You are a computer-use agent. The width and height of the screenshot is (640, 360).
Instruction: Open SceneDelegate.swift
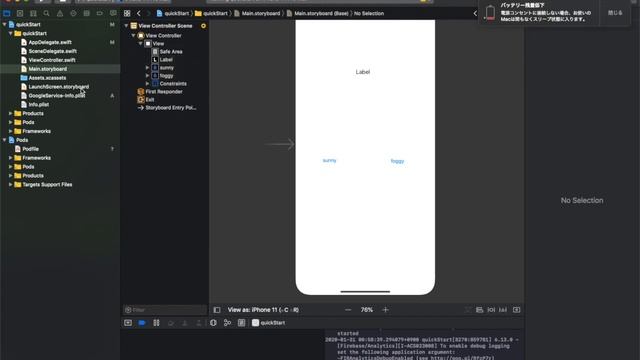tap(52, 51)
